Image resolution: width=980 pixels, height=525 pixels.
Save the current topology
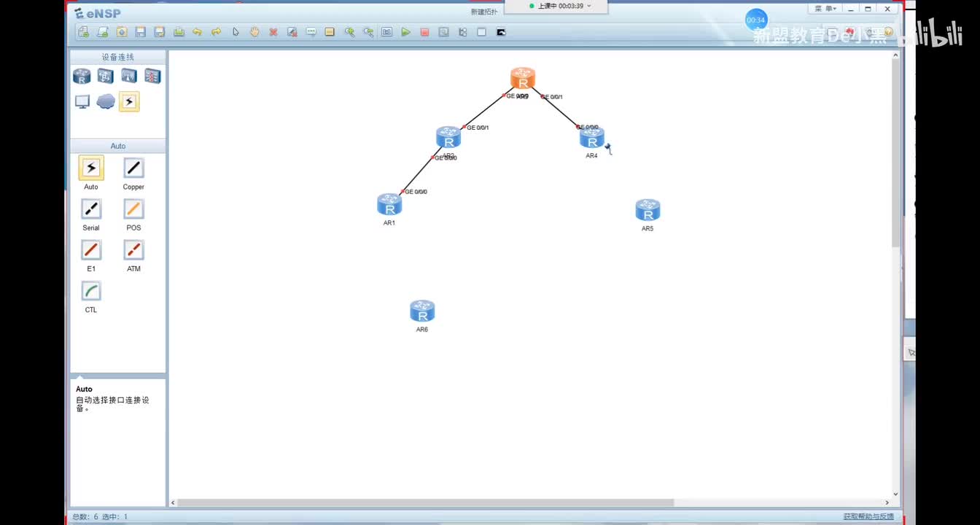click(x=141, y=32)
